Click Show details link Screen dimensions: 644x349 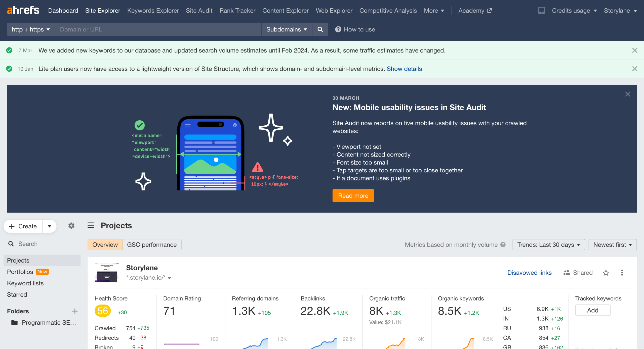(x=404, y=69)
